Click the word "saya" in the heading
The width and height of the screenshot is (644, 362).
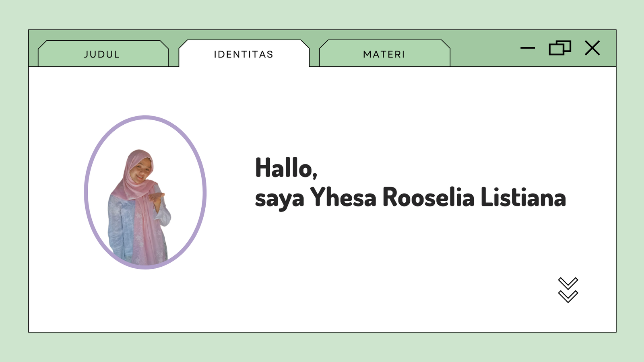coord(279,198)
